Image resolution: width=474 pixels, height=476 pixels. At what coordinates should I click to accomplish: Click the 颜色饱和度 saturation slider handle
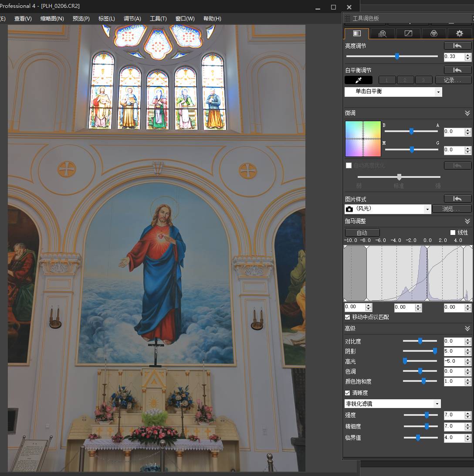point(423,381)
